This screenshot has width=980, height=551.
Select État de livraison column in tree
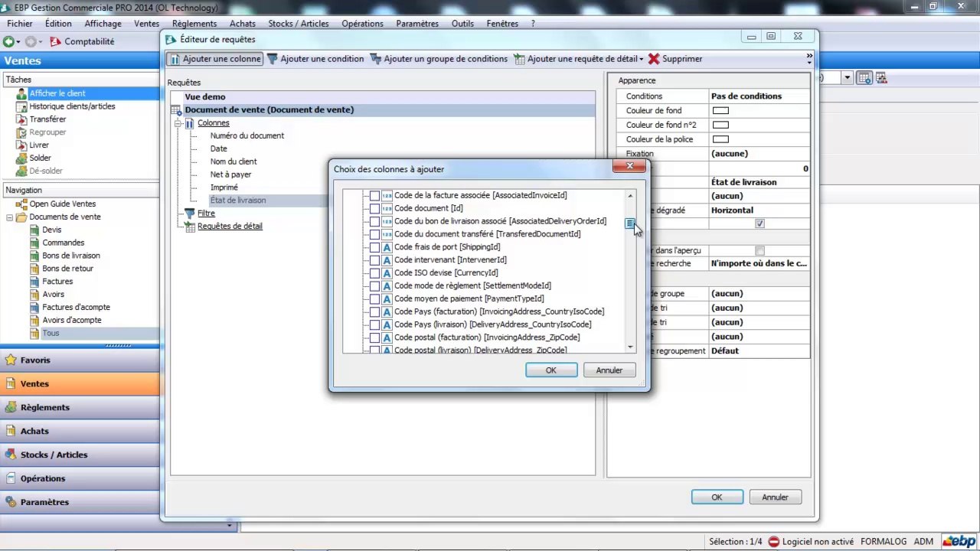pos(238,201)
